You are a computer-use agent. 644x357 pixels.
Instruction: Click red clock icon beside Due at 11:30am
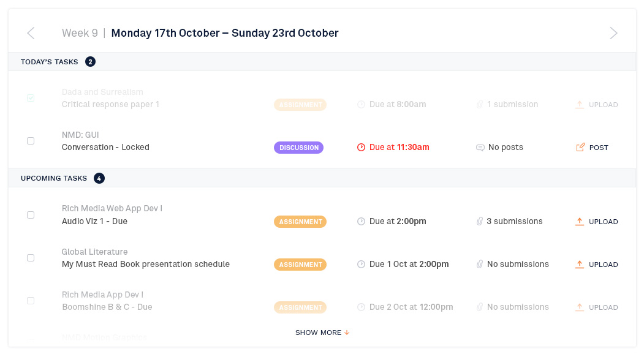tap(361, 148)
